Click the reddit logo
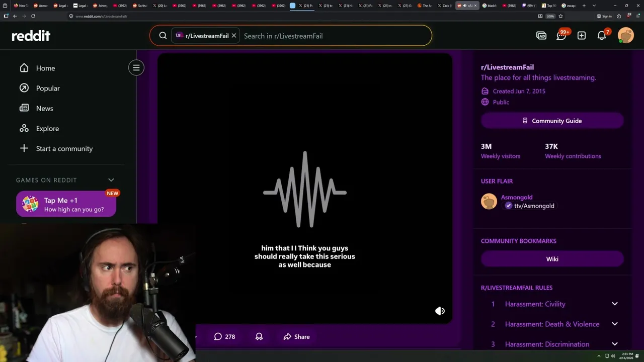This screenshot has width=644, height=362. tap(31, 36)
